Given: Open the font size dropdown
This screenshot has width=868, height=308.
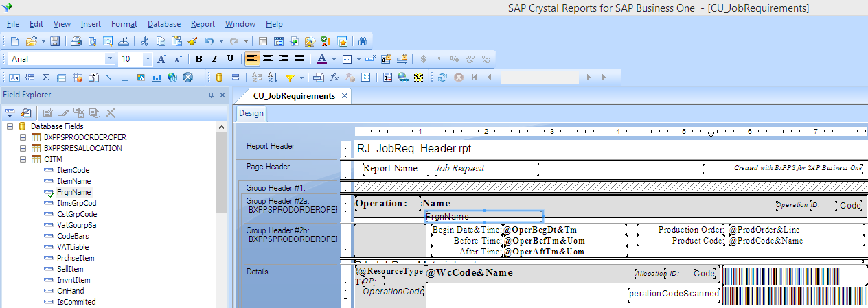Looking at the screenshot, I should pyautogui.click(x=147, y=59).
